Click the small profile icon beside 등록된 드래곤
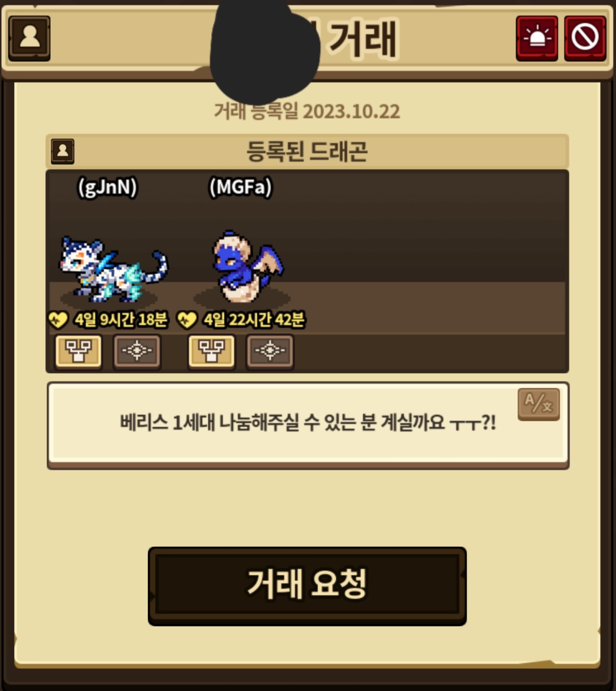This screenshot has height=691, width=616. (x=63, y=151)
